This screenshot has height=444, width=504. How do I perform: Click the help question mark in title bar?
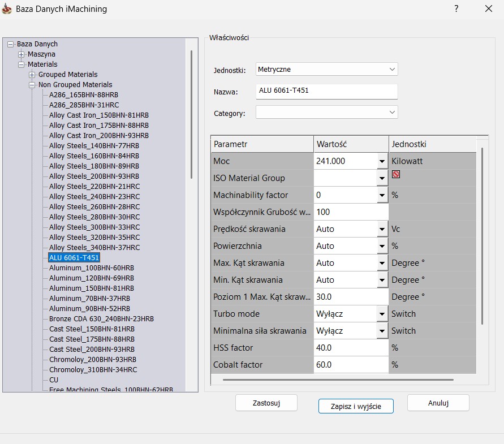[x=456, y=8]
